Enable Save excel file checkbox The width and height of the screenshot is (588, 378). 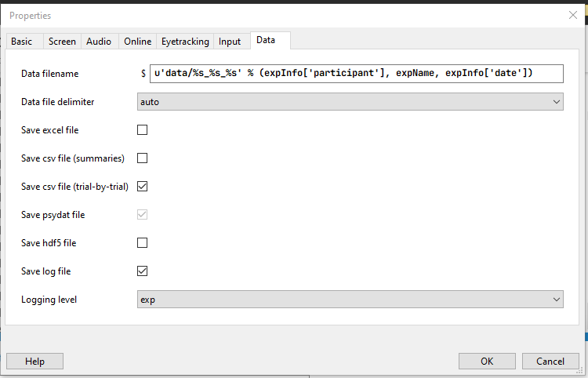(142, 129)
